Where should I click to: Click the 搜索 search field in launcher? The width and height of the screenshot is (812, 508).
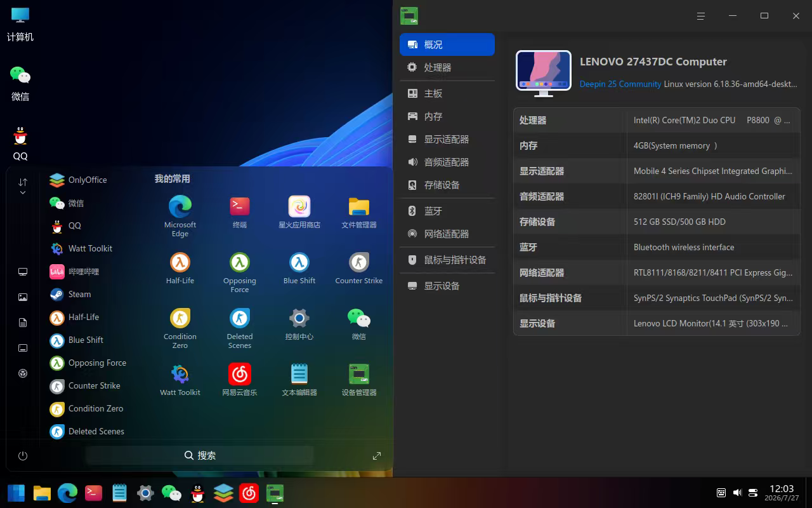coord(200,455)
